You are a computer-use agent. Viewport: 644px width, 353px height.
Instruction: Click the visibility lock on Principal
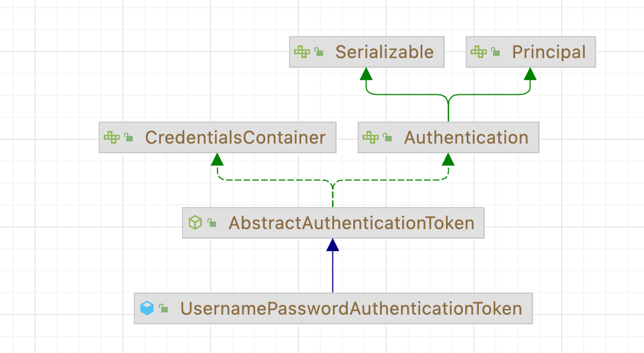(x=495, y=51)
